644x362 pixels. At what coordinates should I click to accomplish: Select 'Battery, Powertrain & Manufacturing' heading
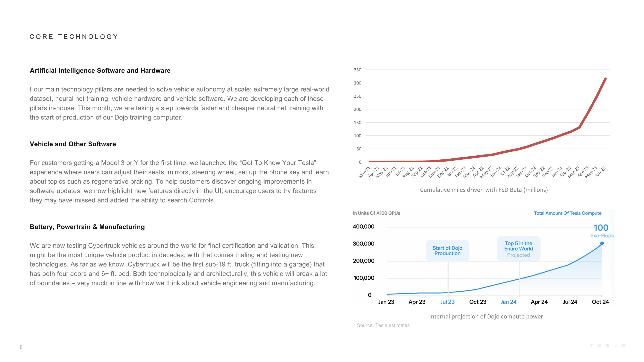(87, 227)
